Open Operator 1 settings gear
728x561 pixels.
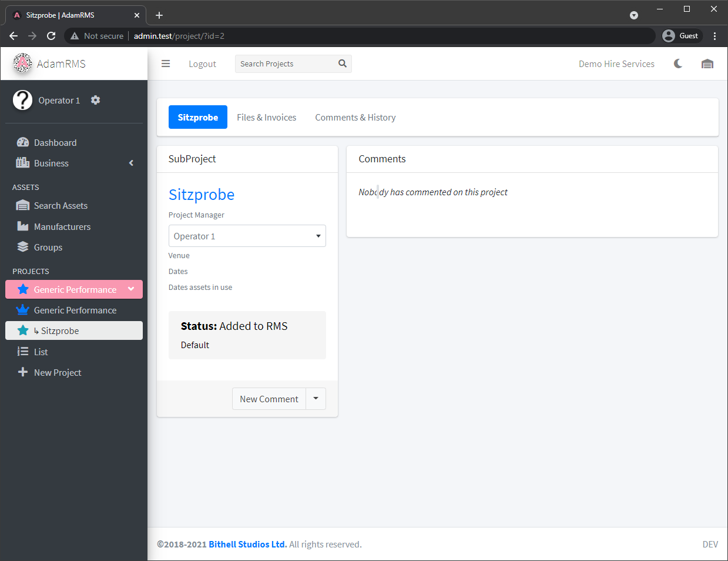pyautogui.click(x=95, y=100)
